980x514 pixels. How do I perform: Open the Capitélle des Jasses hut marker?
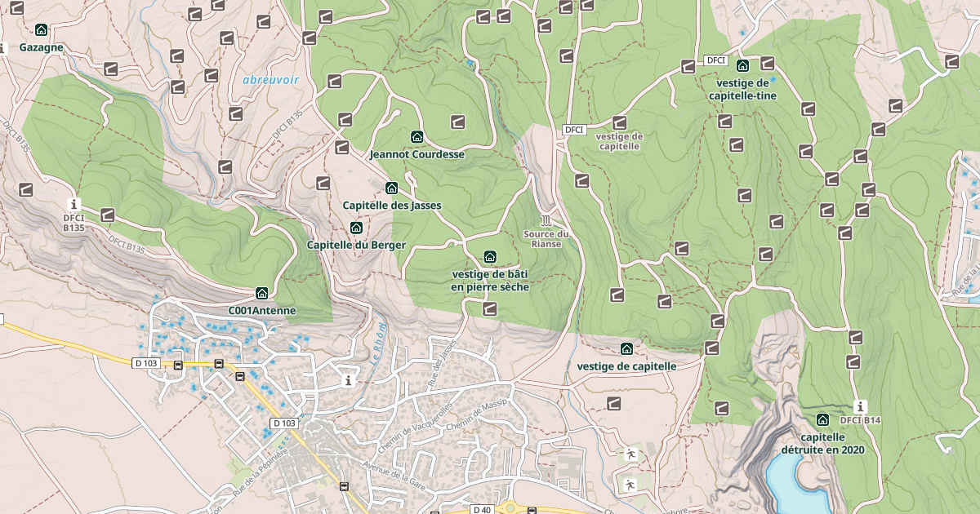[x=391, y=188]
